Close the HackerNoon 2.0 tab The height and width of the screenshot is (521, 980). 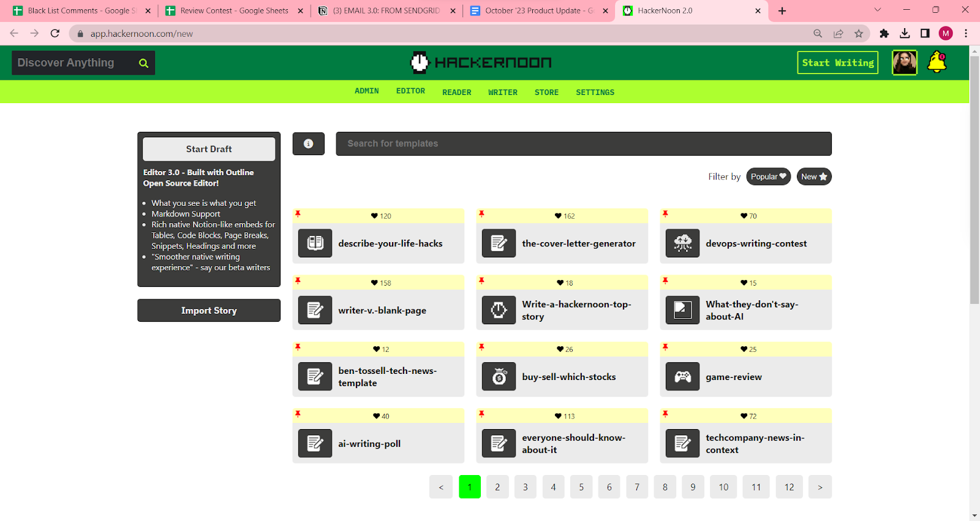(758, 10)
